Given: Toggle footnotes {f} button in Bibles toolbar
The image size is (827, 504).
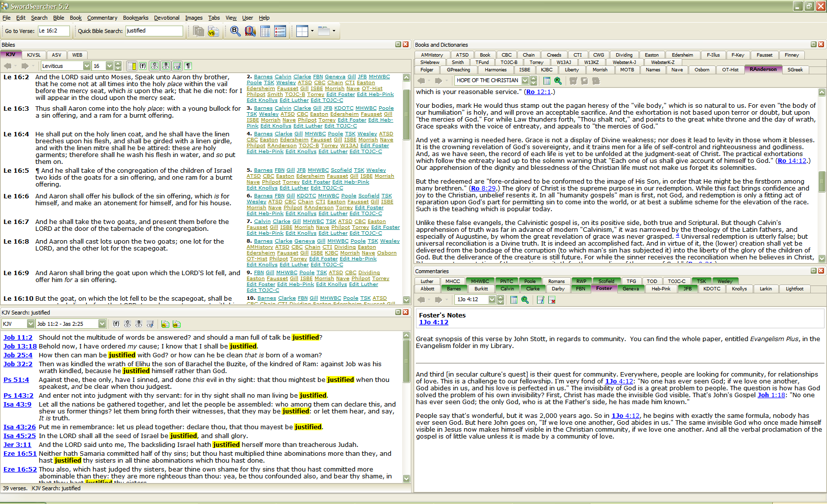Looking at the screenshot, I should [143, 66].
